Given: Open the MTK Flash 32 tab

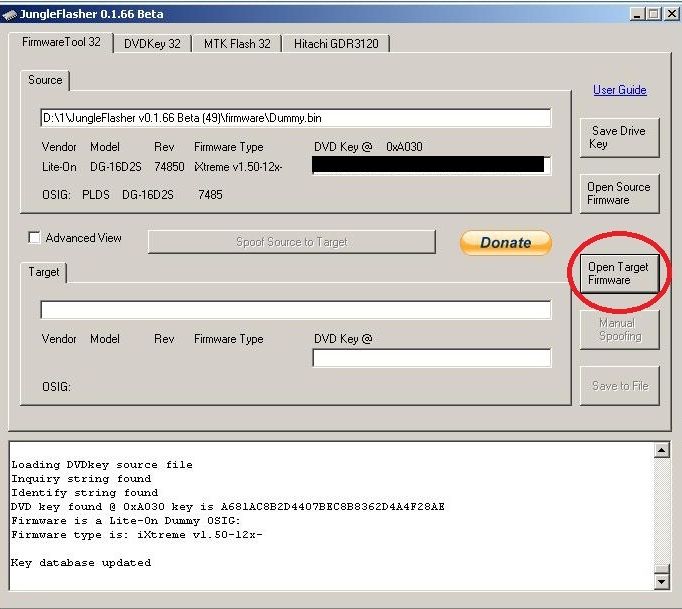Looking at the screenshot, I should point(237,44).
